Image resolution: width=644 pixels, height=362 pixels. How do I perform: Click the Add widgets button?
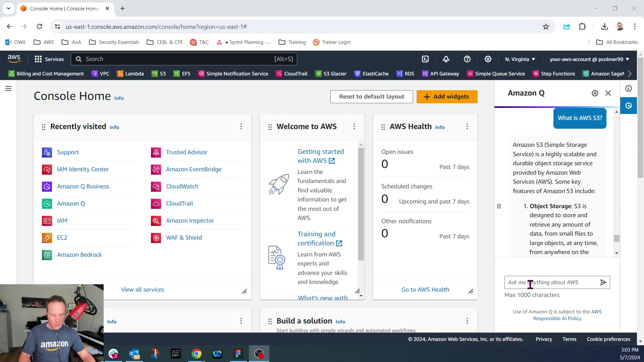[x=447, y=97]
